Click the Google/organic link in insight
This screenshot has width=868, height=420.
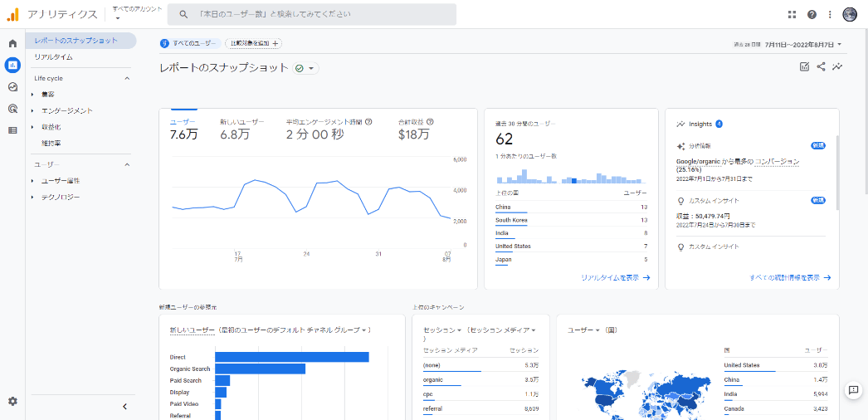point(698,162)
